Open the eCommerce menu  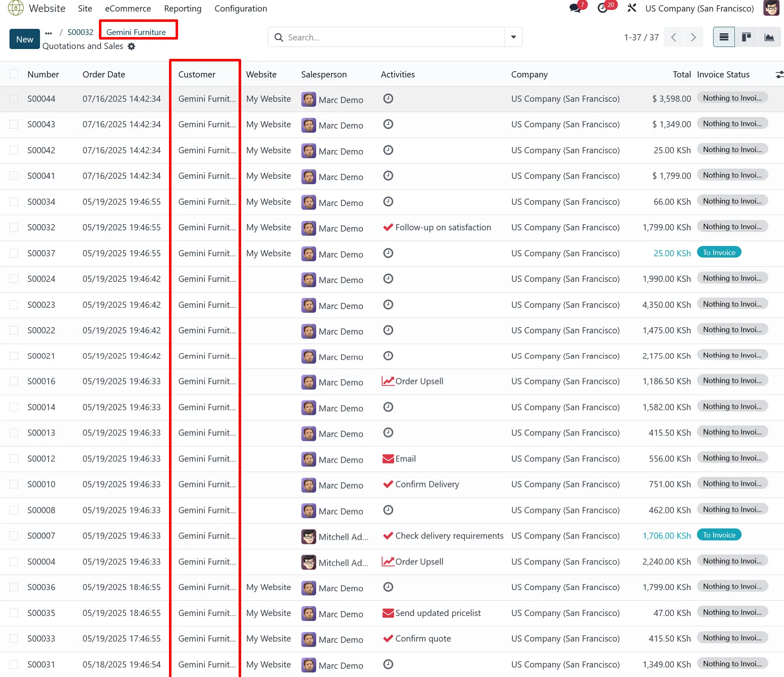(128, 9)
